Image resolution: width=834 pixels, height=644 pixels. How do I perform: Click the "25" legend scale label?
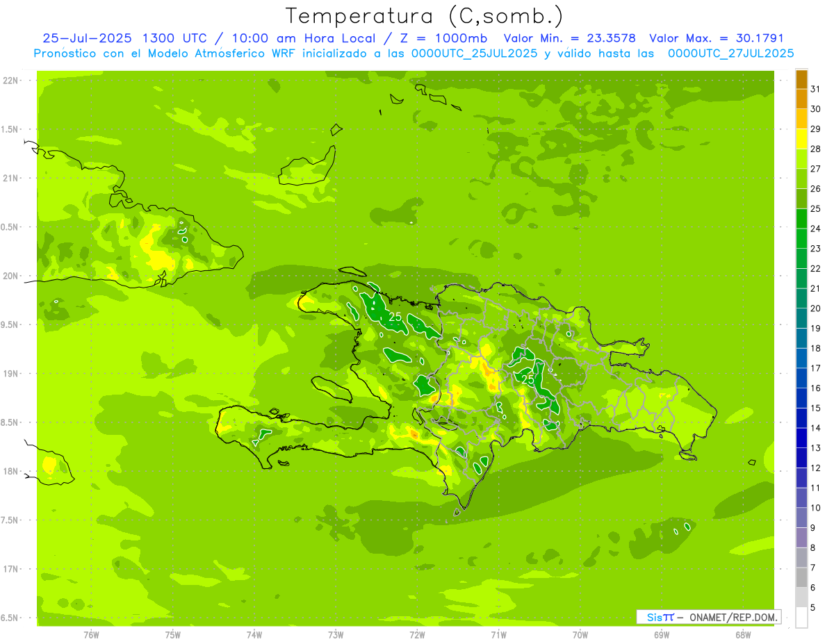tap(816, 208)
